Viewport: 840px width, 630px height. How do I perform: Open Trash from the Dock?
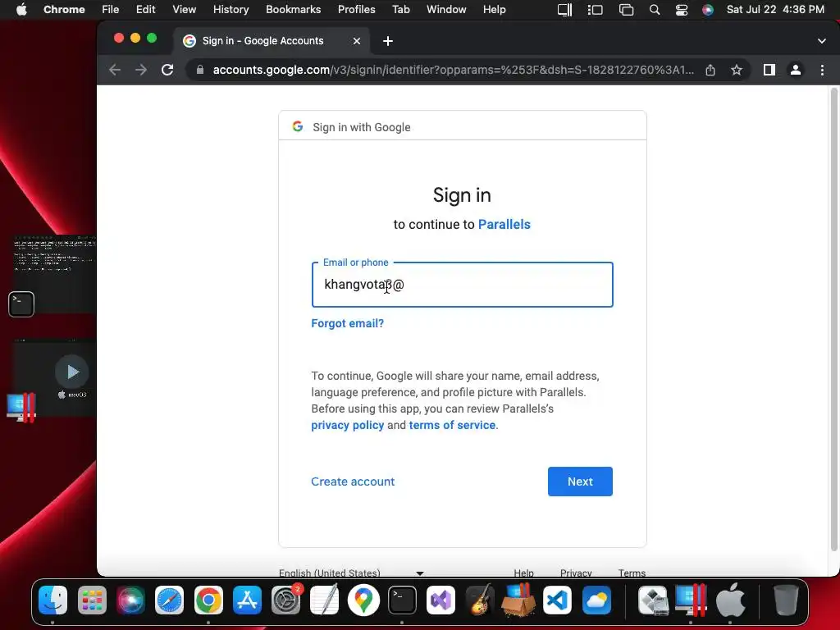pyautogui.click(x=786, y=600)
